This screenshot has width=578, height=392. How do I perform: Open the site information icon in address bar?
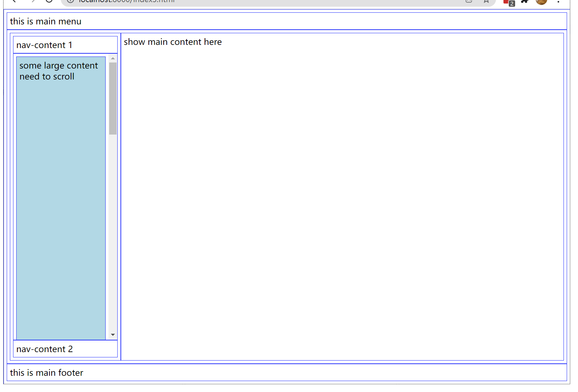69,2
